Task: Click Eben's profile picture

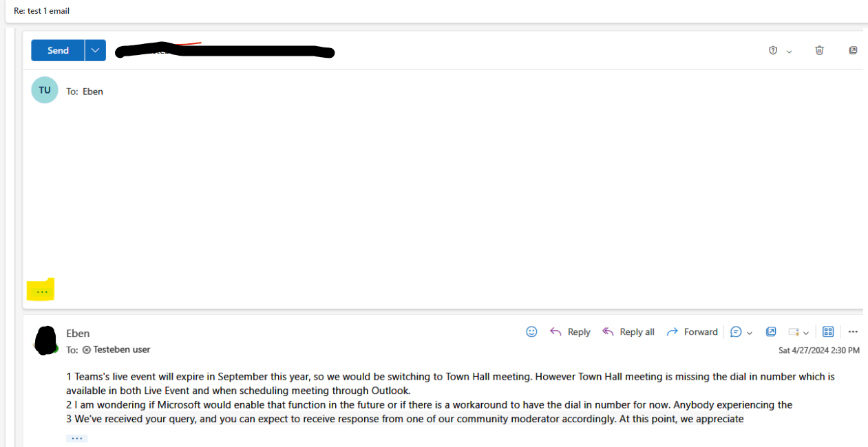Action: (45, 340)
